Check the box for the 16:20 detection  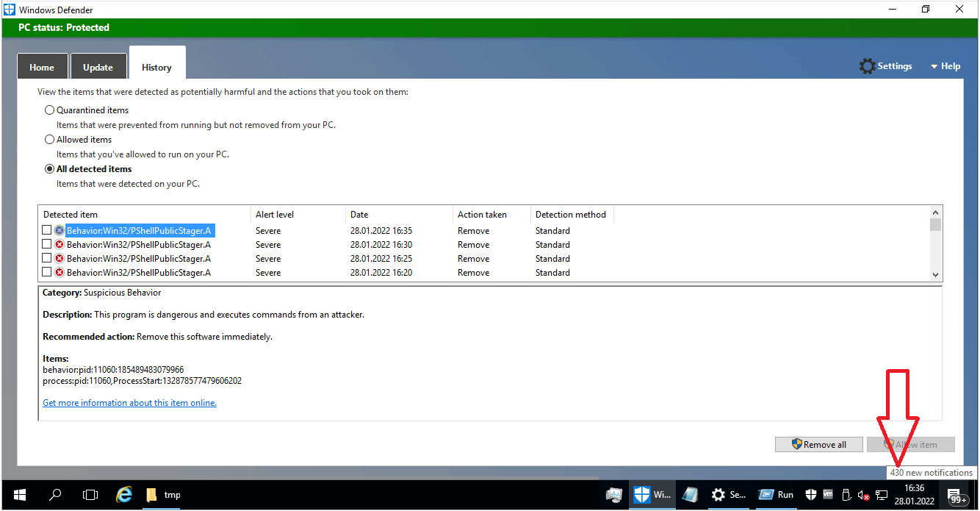pyautogui.click(x=47, y=273)
